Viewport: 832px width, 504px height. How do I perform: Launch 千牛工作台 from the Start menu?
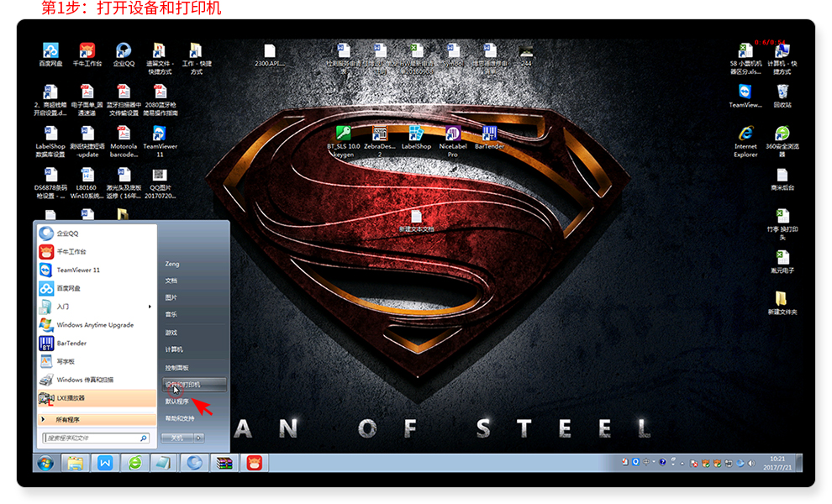[x=97, y=251]
